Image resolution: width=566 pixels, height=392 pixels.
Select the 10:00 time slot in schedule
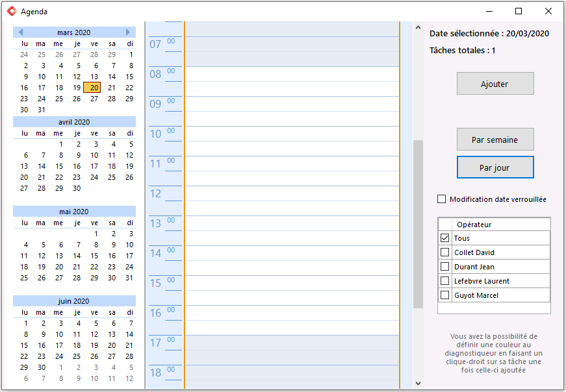(x=292, y=134)
